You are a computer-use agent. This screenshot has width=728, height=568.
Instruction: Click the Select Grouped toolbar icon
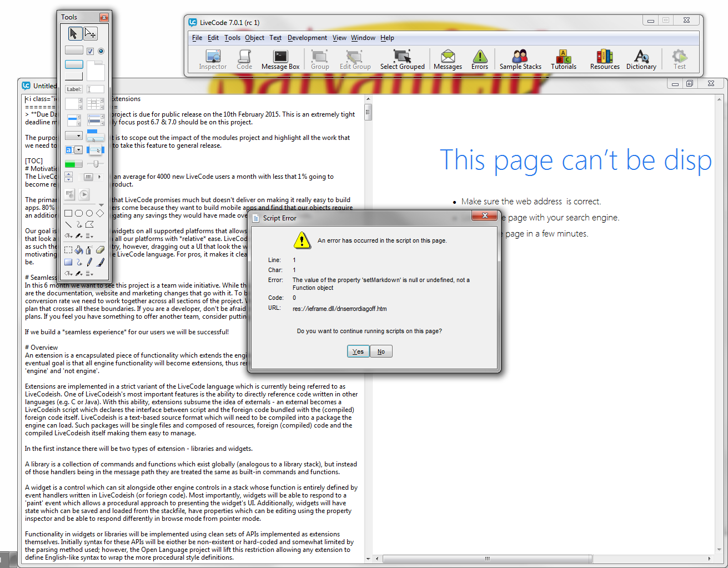402,60
